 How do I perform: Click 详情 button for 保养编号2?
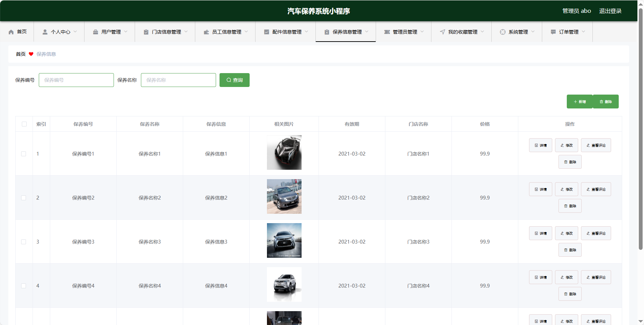click(540, 189)
